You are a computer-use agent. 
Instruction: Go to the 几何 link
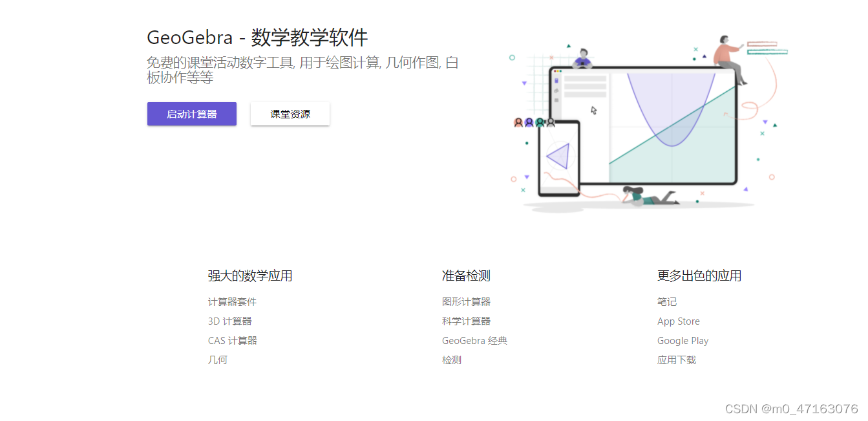(217, 360)
